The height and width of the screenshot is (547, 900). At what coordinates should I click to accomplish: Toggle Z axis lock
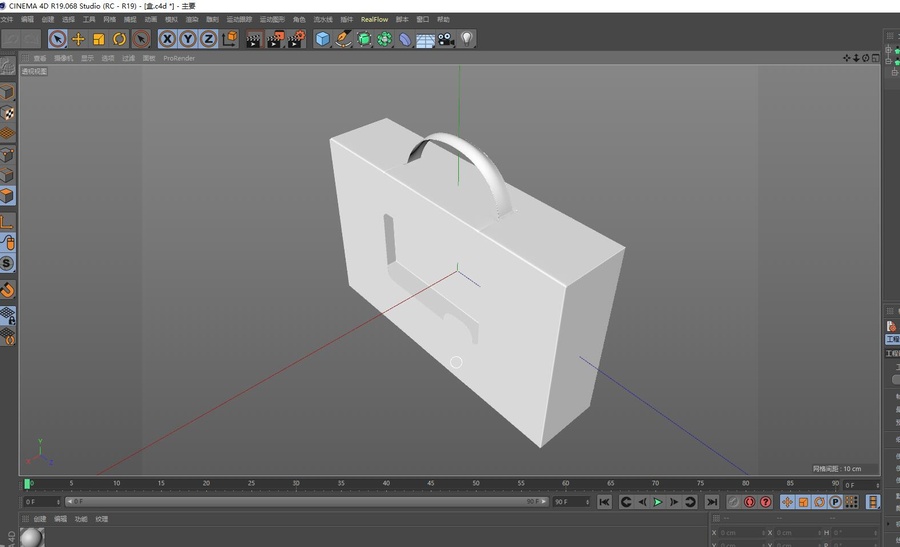pyautogui.click(x=208, y=39)
